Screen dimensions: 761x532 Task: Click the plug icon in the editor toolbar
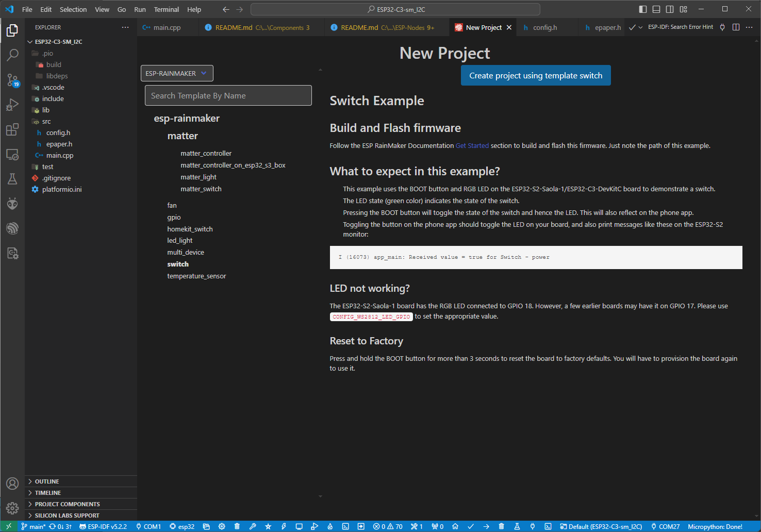click(x=722, y=27)
